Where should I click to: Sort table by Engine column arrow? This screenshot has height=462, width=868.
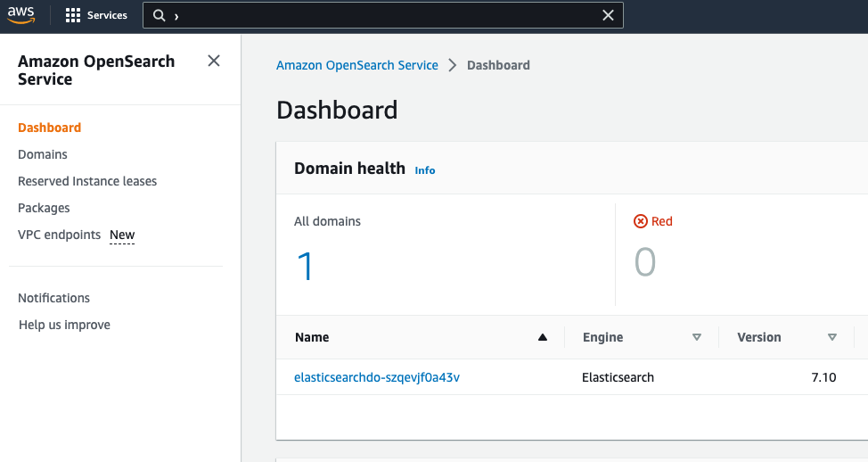(x=697, y=337)
